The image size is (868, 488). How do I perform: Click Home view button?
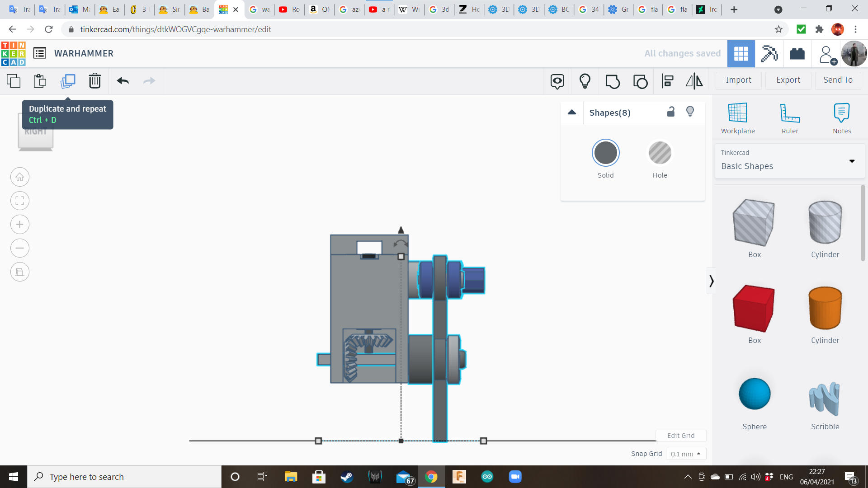coord(20,177)
